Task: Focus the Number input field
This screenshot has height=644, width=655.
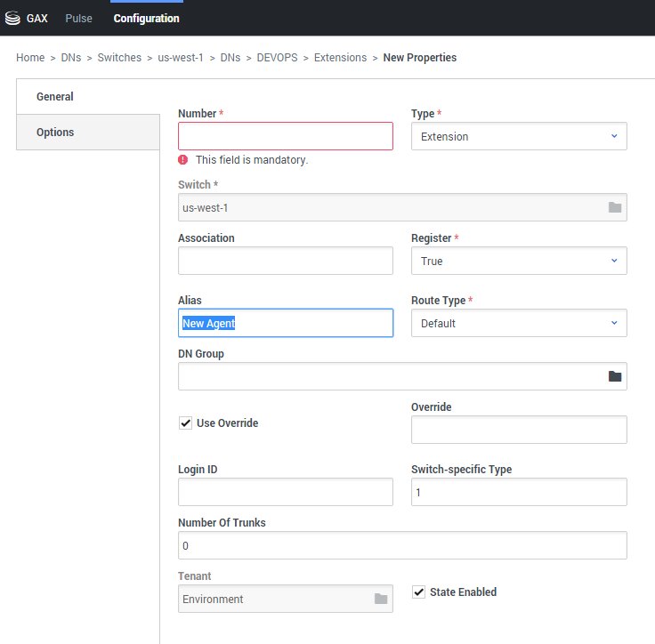Action: [285, 136]
